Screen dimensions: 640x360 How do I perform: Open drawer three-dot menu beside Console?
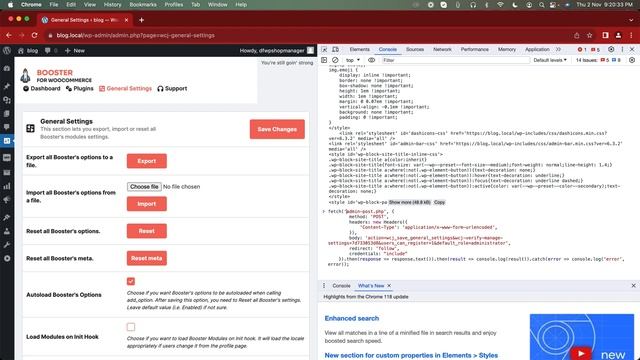[x=324, y=286]
